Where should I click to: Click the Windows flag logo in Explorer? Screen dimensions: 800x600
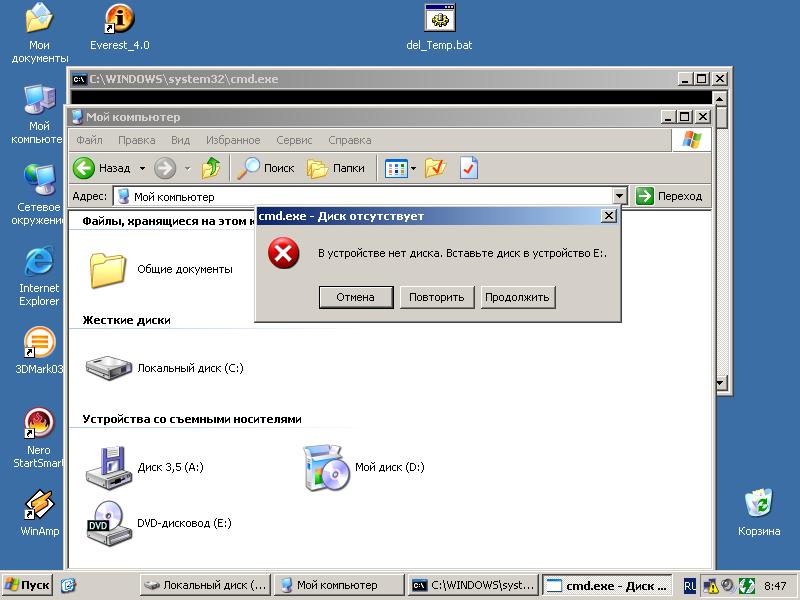coord(691,139)
